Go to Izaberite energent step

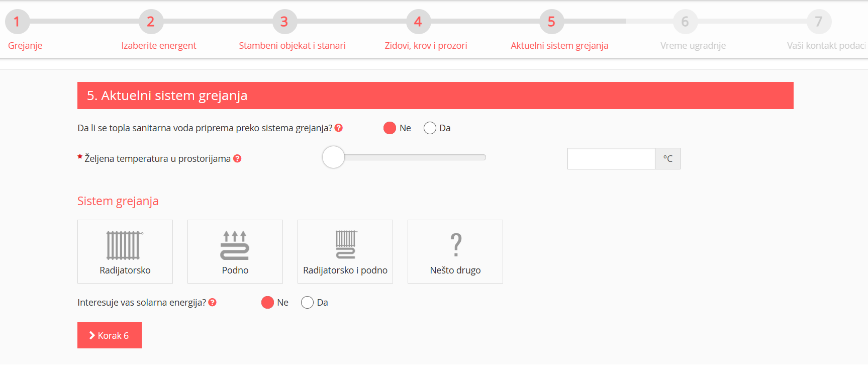click(158, 46)
